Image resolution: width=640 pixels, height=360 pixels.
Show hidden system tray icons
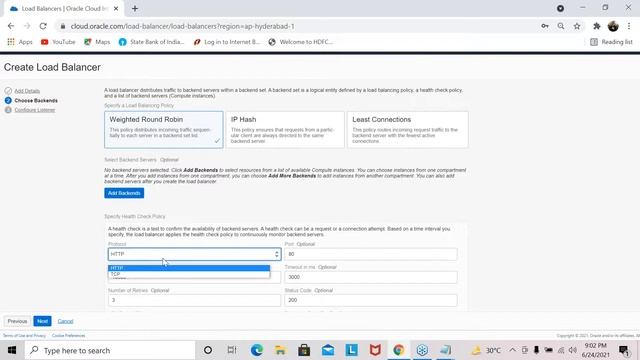pyautogui.click(x=512, y=350)
